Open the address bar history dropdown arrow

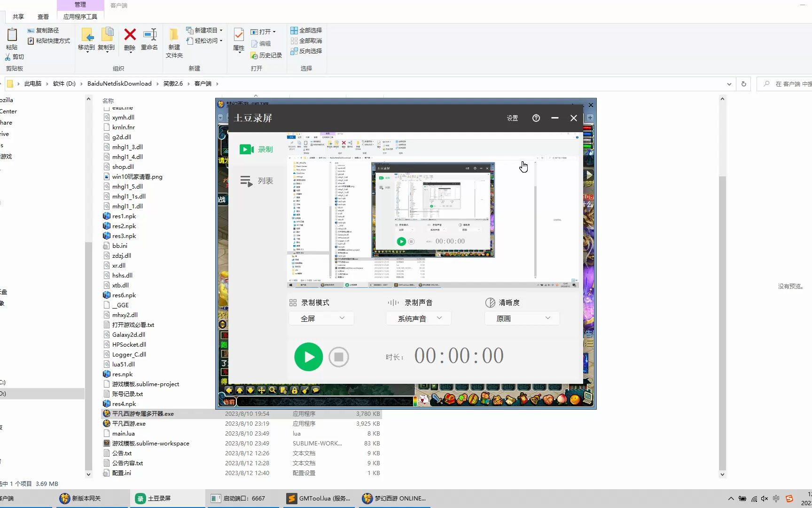tap(729, 84)
